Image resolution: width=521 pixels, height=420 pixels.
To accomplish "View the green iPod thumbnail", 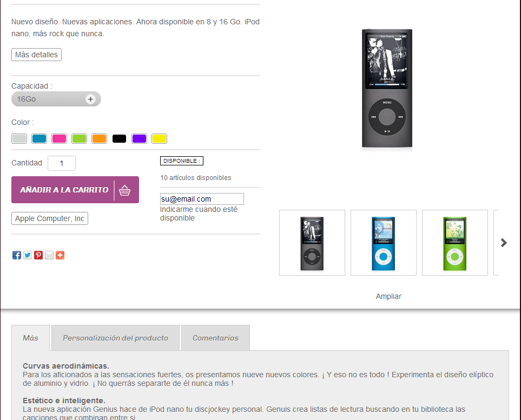I will tap(455, 243).
